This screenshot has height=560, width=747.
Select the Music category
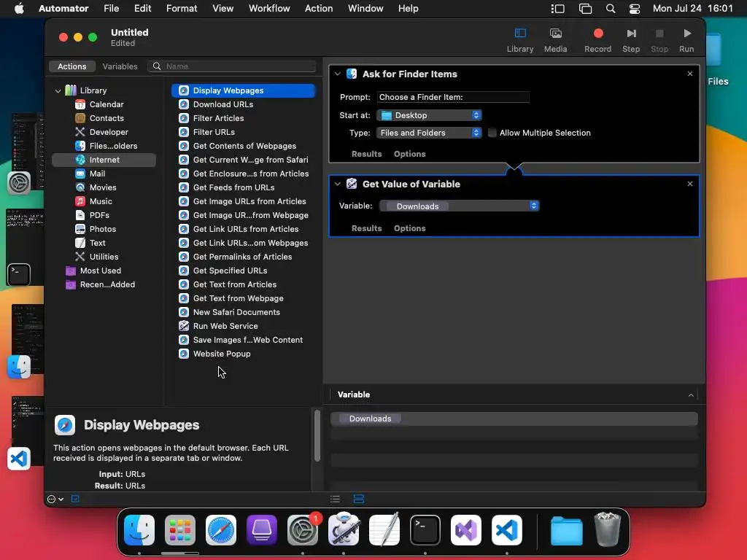(x=101, y=201)
